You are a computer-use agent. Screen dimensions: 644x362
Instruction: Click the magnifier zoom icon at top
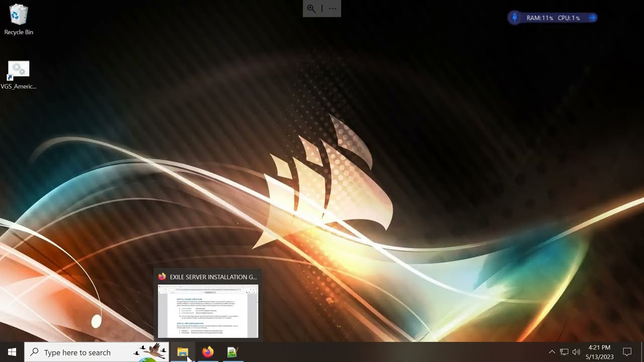tap(311, 9)
